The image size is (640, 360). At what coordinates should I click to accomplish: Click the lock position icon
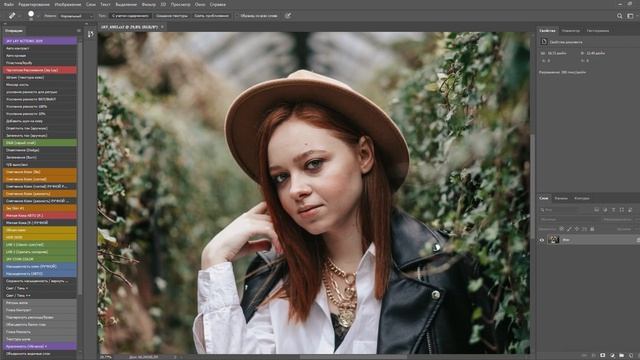tap(577, 229)
